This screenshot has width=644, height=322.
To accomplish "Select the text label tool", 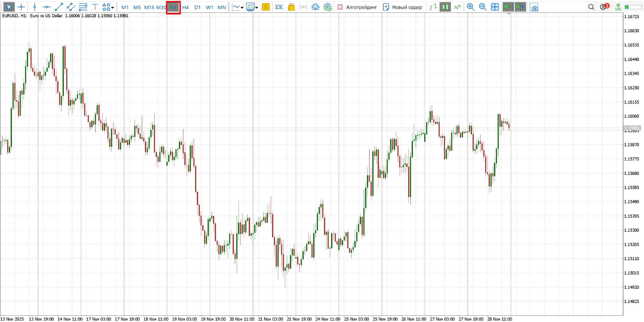I will (x=95, y=7).
